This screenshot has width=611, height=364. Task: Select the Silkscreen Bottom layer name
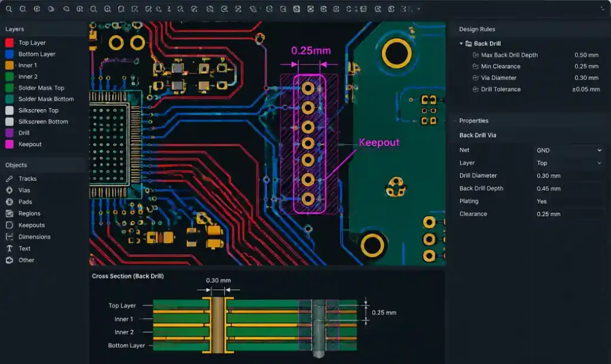coord(43,122)
